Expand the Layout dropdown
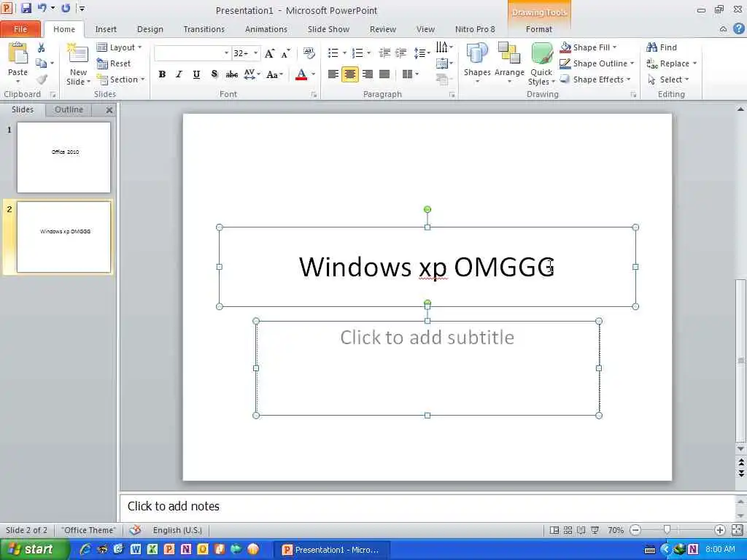The height and width of the screenshot is (560, 747). pyautogui.click(x=120, y=47)
